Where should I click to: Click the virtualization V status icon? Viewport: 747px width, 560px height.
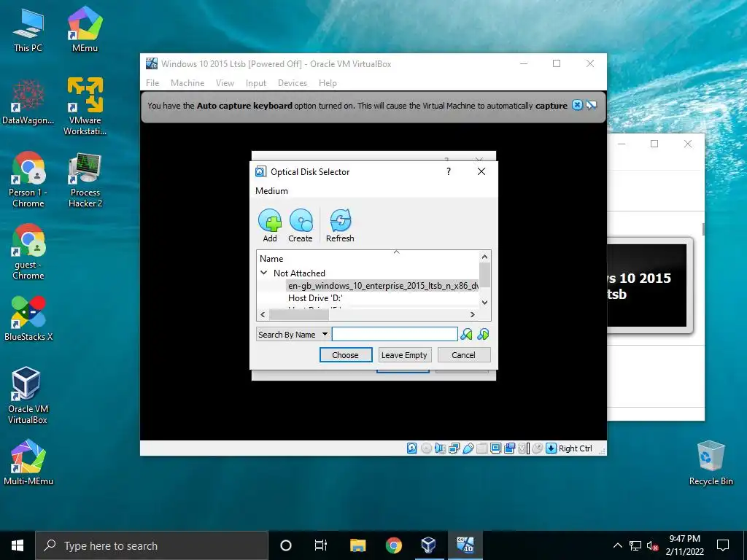524,448
